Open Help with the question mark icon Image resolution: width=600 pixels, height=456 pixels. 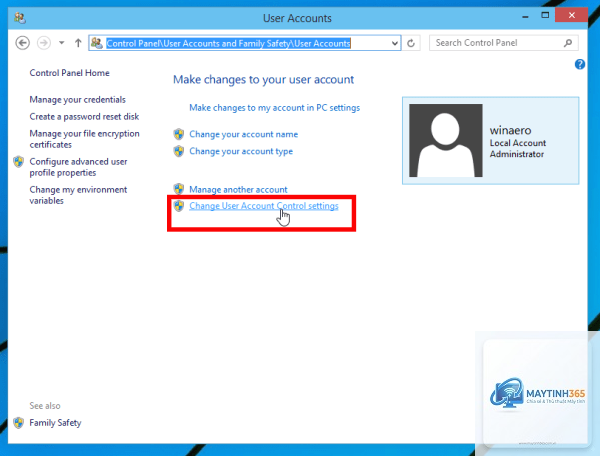point(579,64)
